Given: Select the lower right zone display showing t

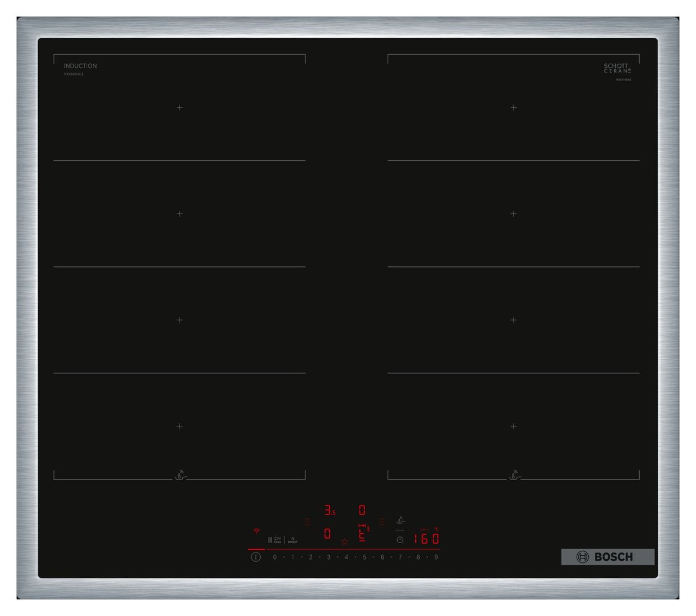Looking at the screenshot, I should tap(362, 535).
